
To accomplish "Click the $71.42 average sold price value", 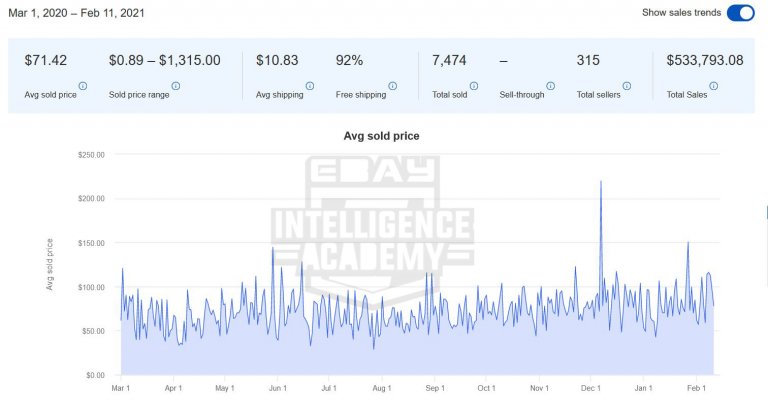I will point(46,61).
